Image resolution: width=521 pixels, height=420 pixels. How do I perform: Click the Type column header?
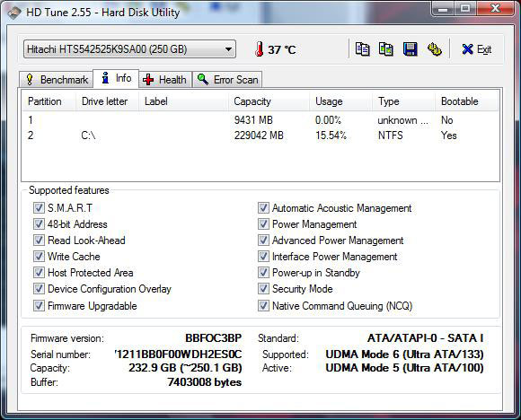404,101
